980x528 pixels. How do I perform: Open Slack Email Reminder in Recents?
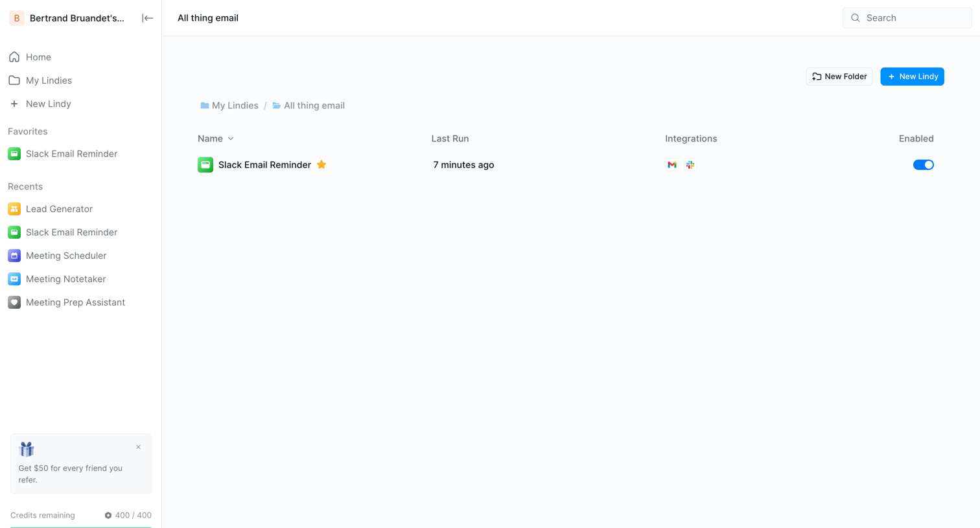coord(80,232)
